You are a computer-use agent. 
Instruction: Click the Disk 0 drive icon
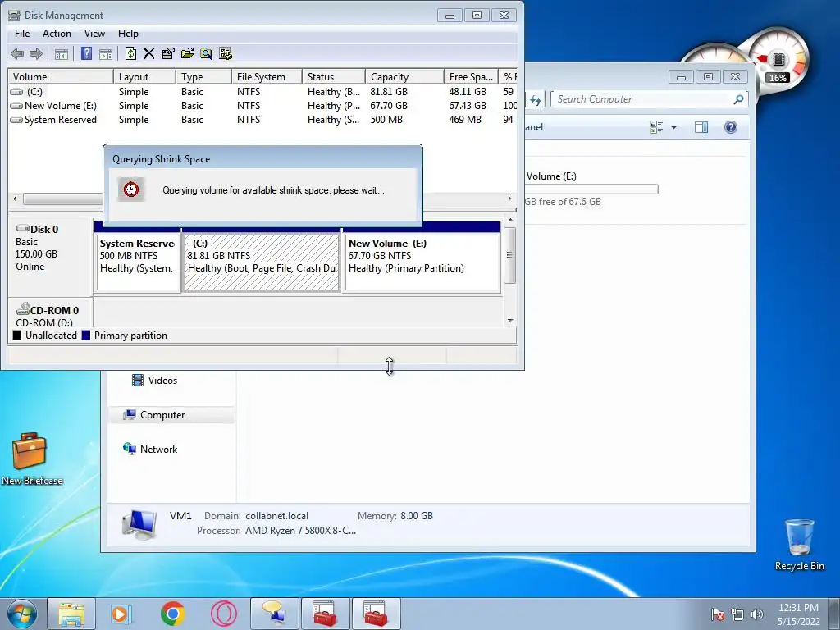tap(22, 229)
